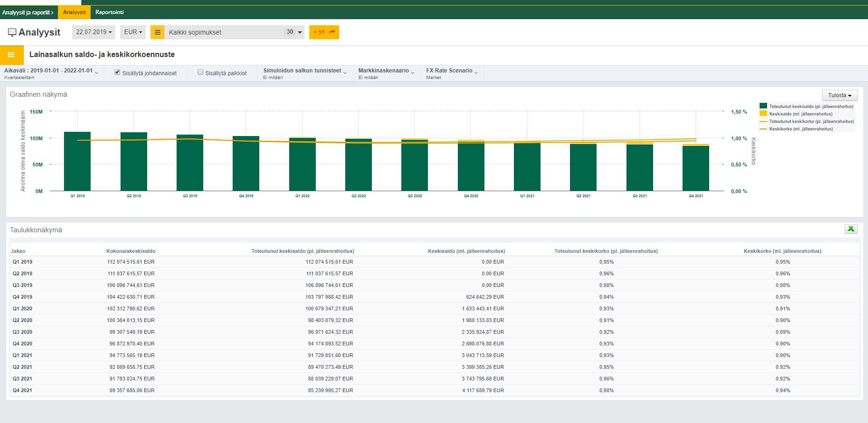
Task: Click the orange +51 share button
Action: (324, 32)
